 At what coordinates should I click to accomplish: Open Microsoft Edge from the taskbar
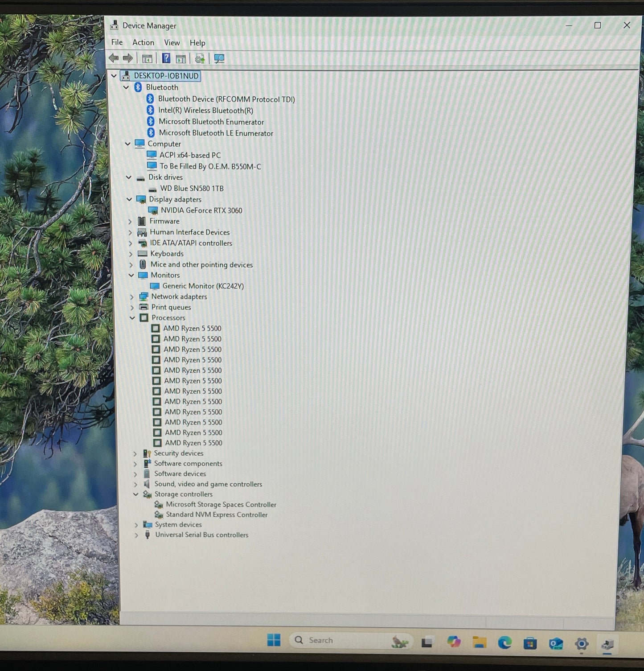click(505, 642)
